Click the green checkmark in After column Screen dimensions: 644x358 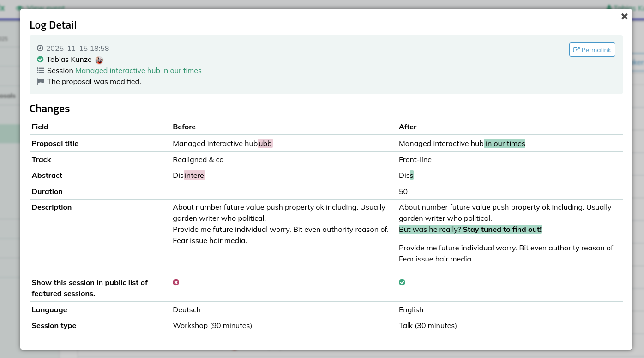point(402,282)
